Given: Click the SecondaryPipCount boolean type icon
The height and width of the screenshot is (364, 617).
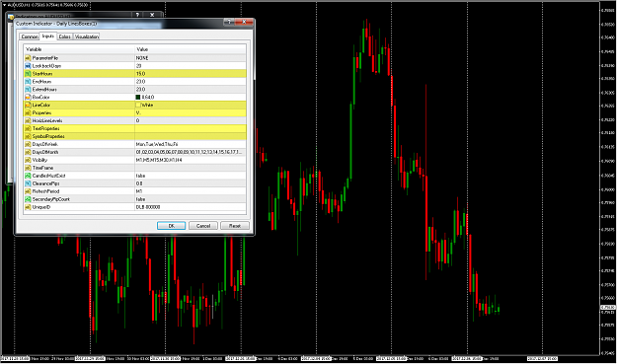Looking at the screenshot, I should click(x=28, y=199).
